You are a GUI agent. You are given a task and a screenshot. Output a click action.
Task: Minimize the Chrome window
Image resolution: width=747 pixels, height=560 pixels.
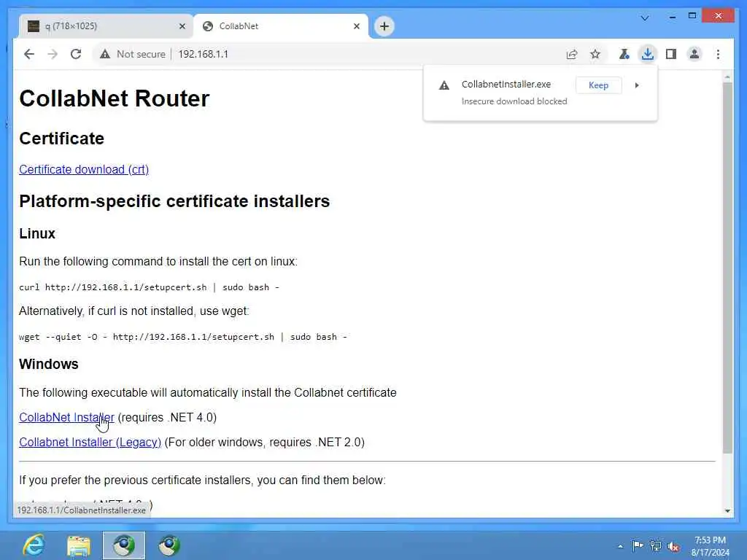(x=672, y=17)
